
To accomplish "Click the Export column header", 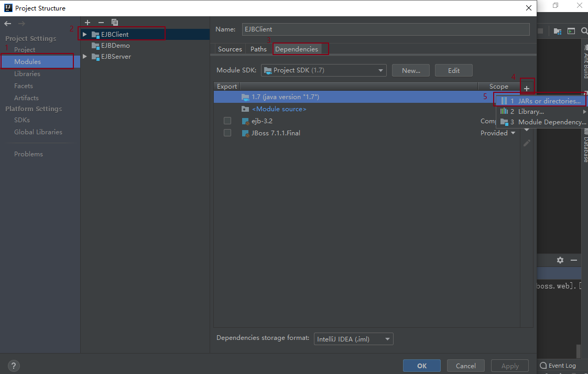I will [x=227, y=87].
